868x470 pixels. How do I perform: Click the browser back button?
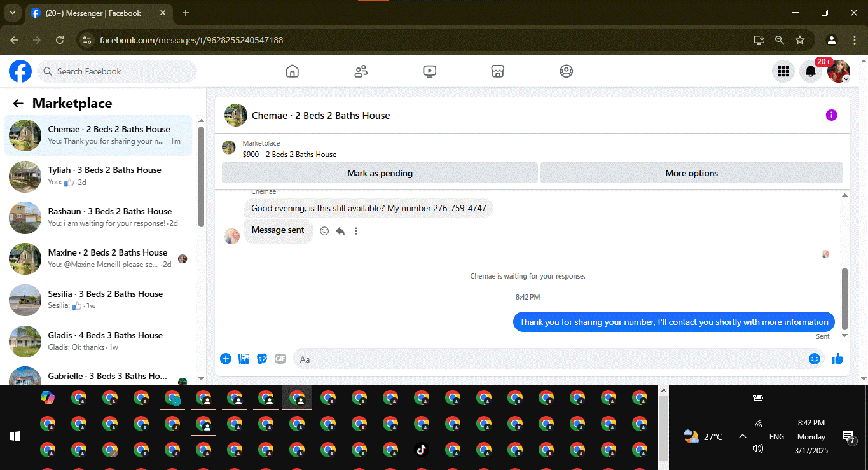coord(14,40)
